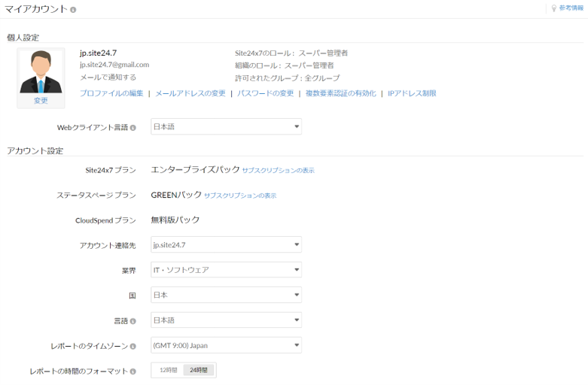Select the 12時間 time format

pos(169,371)
